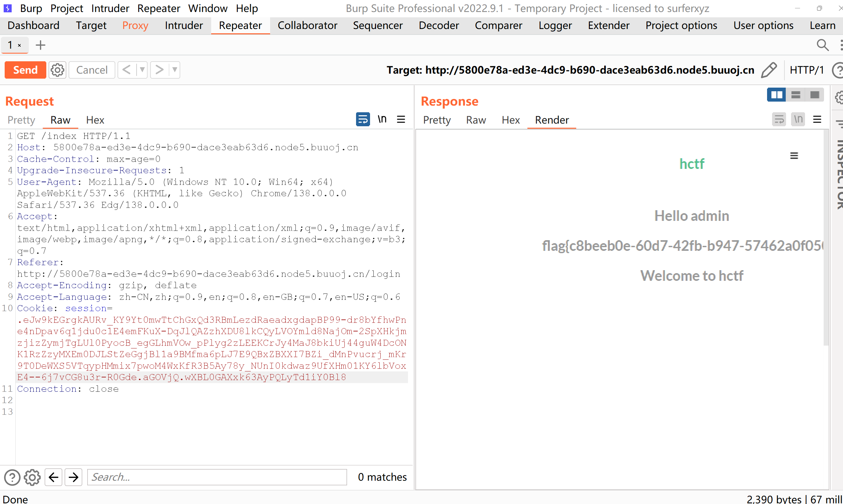Close Repeater tab 1
Image resolution: width=843 pixels, height=504 pixels.
tap(20, 45)
